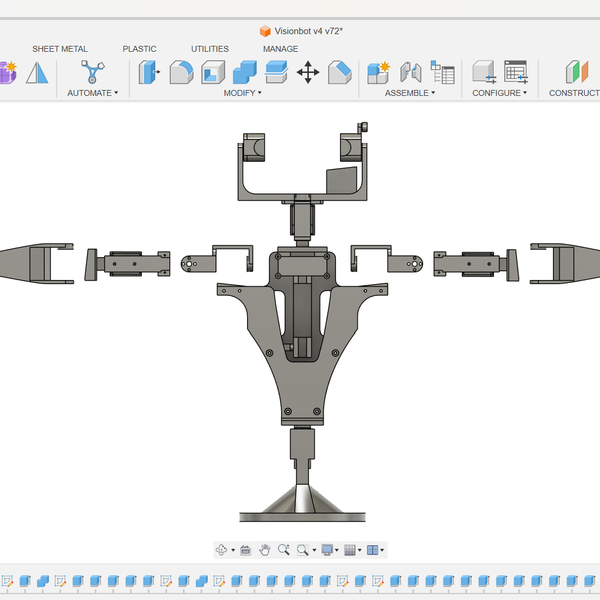Open the Display Settings dropdown arrow
Viewport: 600px width, 600px height.
coord(337,550)
